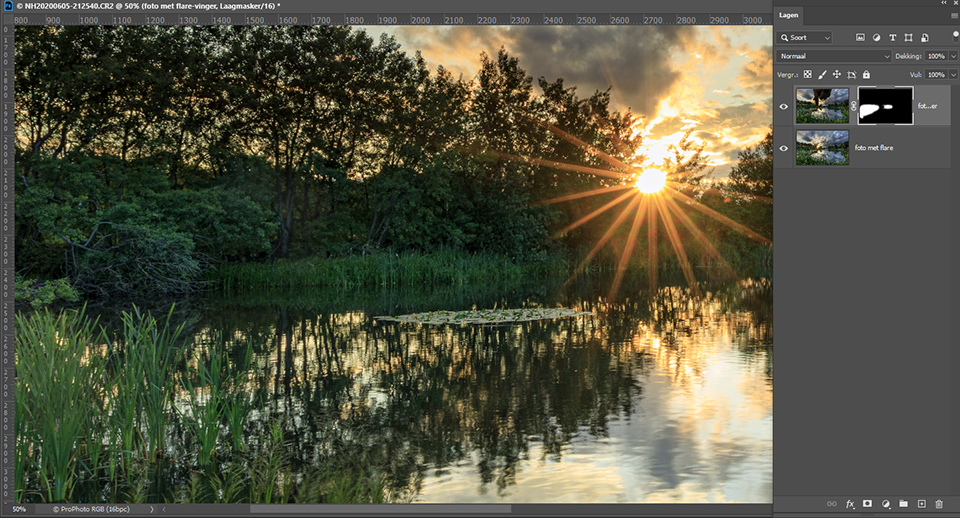This screenshot has height=518, width=960.
Task: Lock artboard nesting icon
Action: pyautogui.click(x=852, y=75)
